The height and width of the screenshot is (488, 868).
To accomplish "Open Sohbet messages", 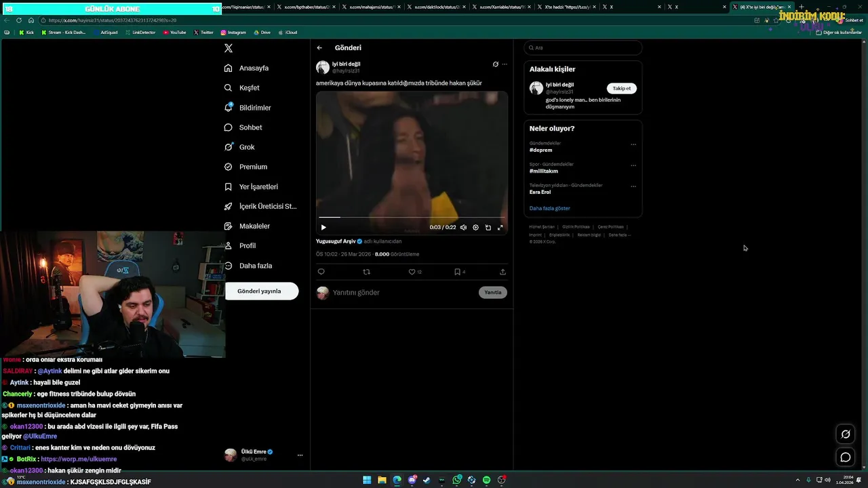I will coord(243,127).
